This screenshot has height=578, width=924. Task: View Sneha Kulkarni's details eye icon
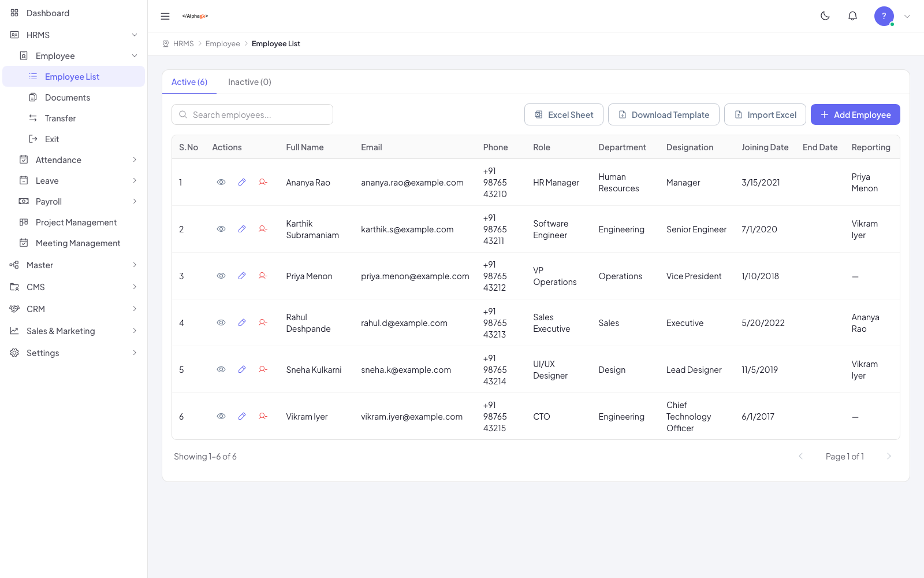pyautogui.click(x=221, y=369)
